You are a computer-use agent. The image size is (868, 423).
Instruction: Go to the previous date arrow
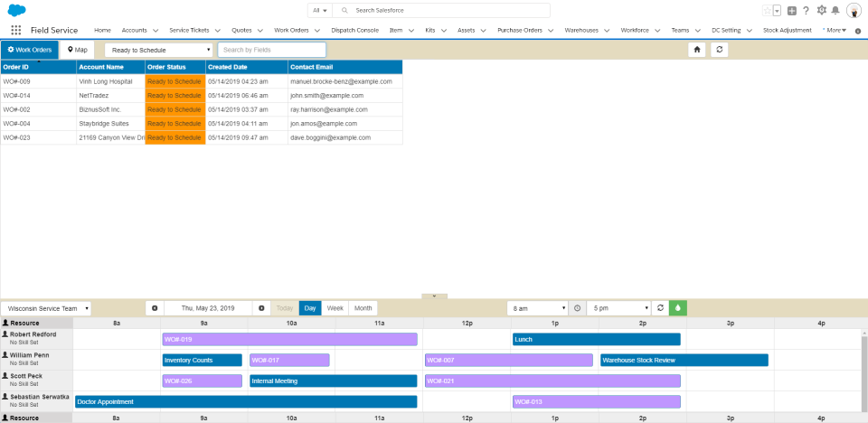pos(155,308)
